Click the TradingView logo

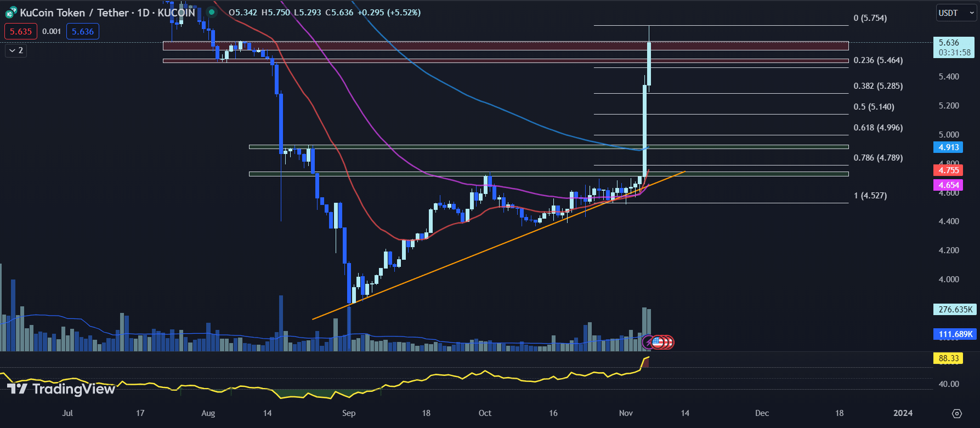click(x=61, y=389)
